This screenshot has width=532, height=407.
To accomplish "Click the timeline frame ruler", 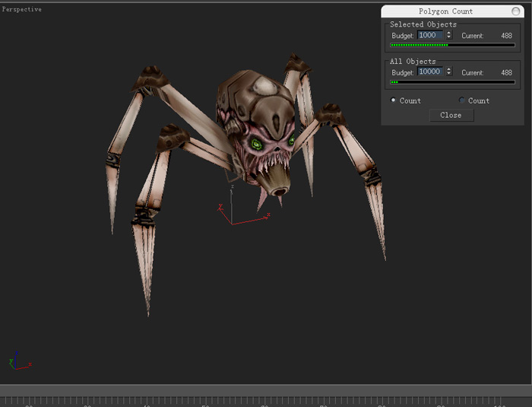I will point(266,401).
